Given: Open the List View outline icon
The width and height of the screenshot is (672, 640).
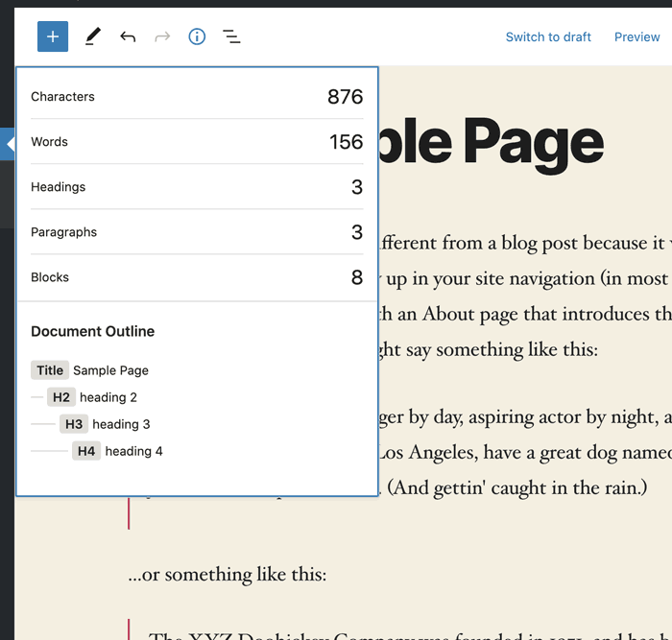Looking at the screenshot, I should tap(231, 36).
